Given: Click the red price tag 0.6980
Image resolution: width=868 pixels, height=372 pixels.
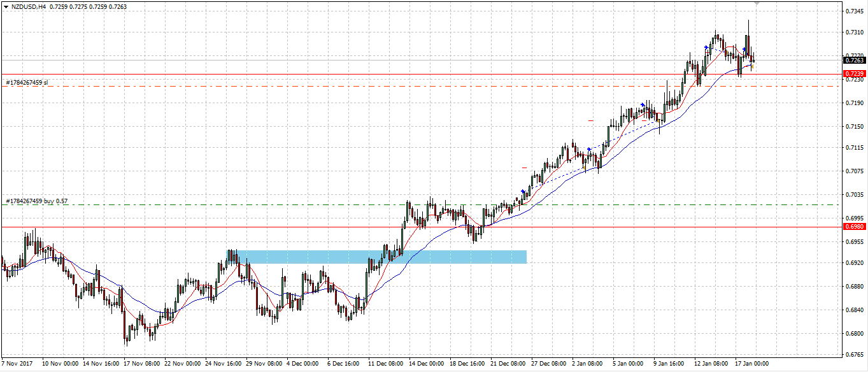Looking at the screenshot, I should [x=854, y=226].
